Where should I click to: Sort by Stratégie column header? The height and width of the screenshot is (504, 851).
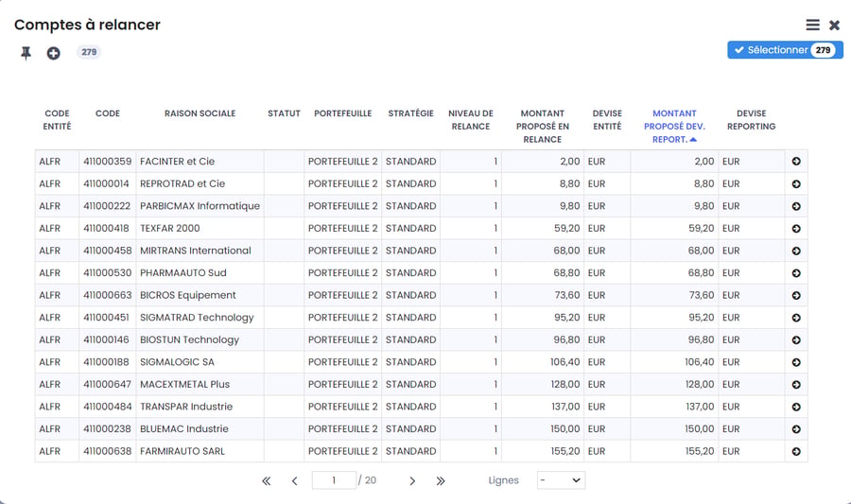(411, 113)
